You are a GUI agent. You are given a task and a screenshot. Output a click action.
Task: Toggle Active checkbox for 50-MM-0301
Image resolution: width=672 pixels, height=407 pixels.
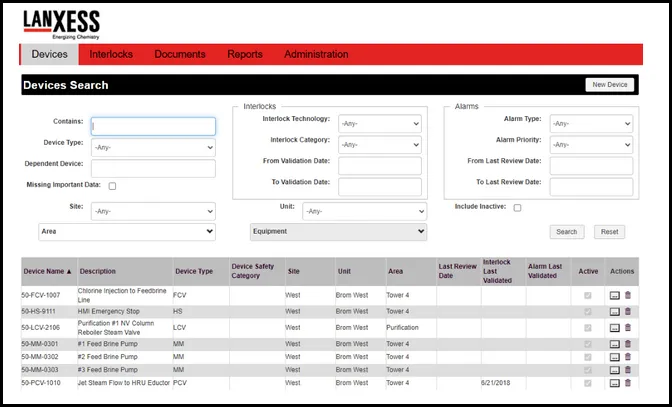click(x=588, y=344)
